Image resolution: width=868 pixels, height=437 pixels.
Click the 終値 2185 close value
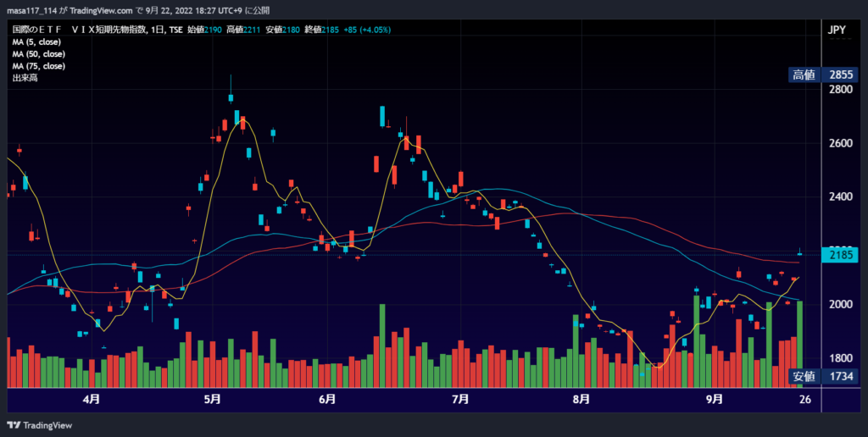(321, 30)
